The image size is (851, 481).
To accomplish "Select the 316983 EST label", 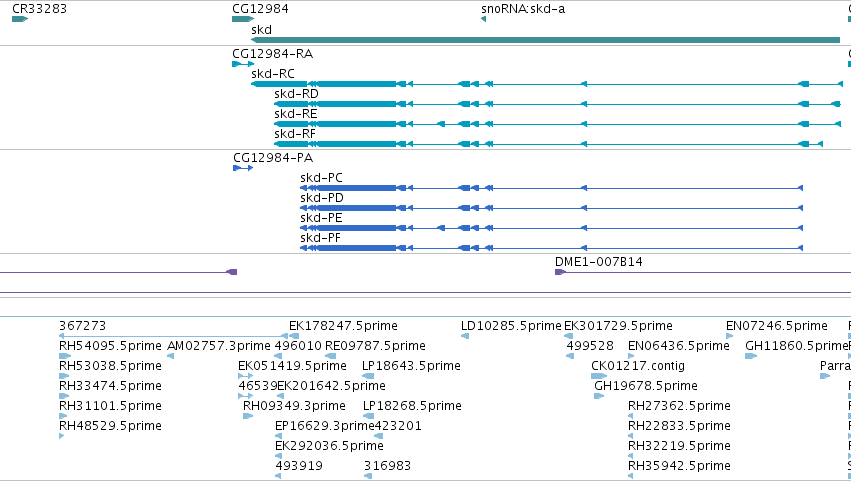I will tap(387, 466).
